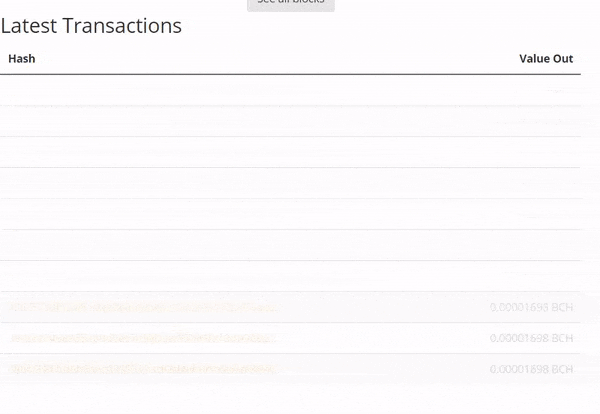
Task: Open the second visible transaction hash link
Action: [x=145, y=338]
